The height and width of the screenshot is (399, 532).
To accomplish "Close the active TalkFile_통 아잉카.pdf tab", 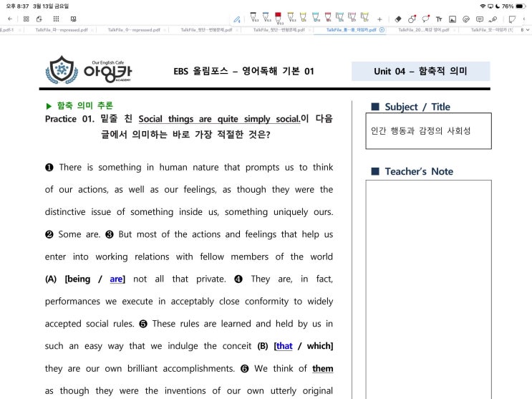I will [382, 30].
